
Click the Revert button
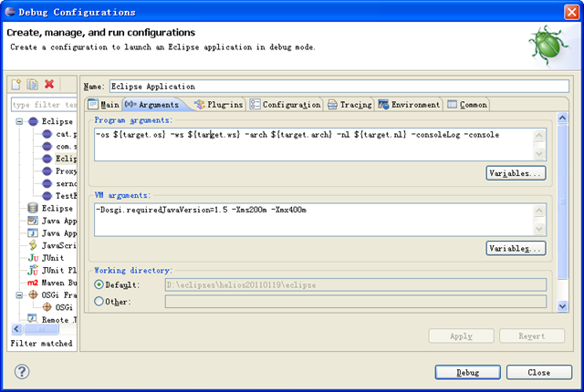pyautogui.click(x=532, y=335)
